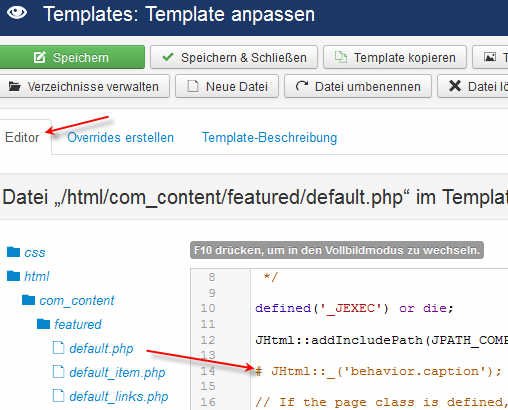Screen dimensions: 508x410
Task: Place cursor in the behavior.caption code line
Action: [x=379, y=371]
